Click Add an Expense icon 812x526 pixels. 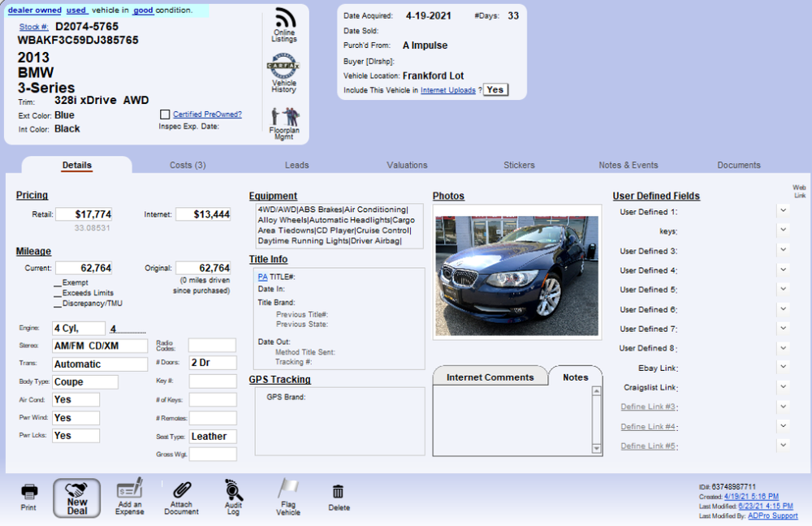pyautogui.click(x=129, y=496)
